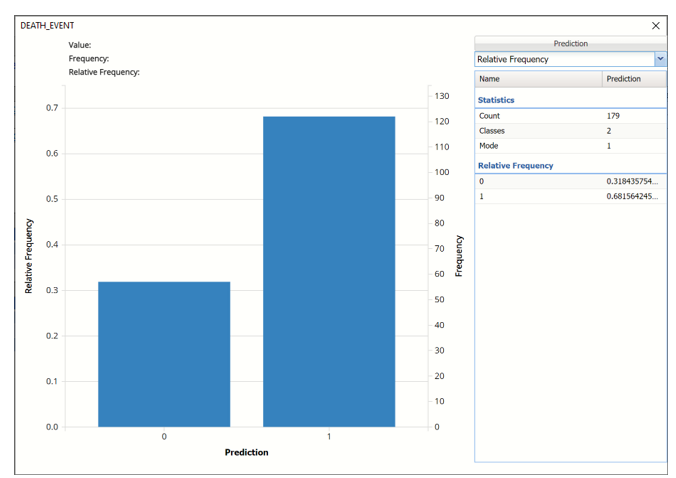Select the Prediction column header in table
This screenshot has height=478, width=676.
pyautogui.click(x=633, y=79)
